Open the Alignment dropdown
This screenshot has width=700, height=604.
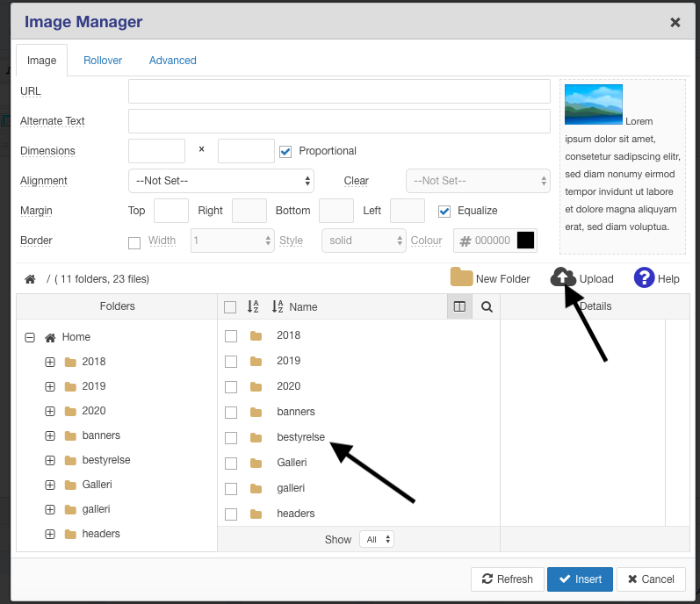[x=220, y=181]
